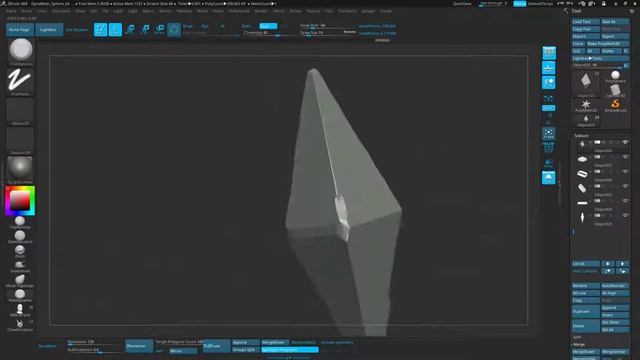The height and width of the screenshot is (360, 640).
Task: Click the Home Page button
Action: pyautogui.click(x=20, y=30)
